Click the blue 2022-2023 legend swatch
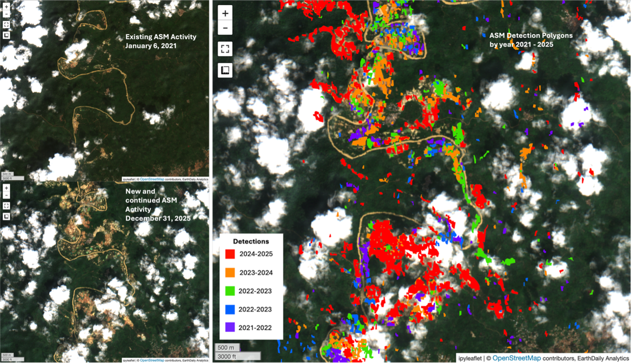This screenshot has width=633, height=364. tap(230, 309)
